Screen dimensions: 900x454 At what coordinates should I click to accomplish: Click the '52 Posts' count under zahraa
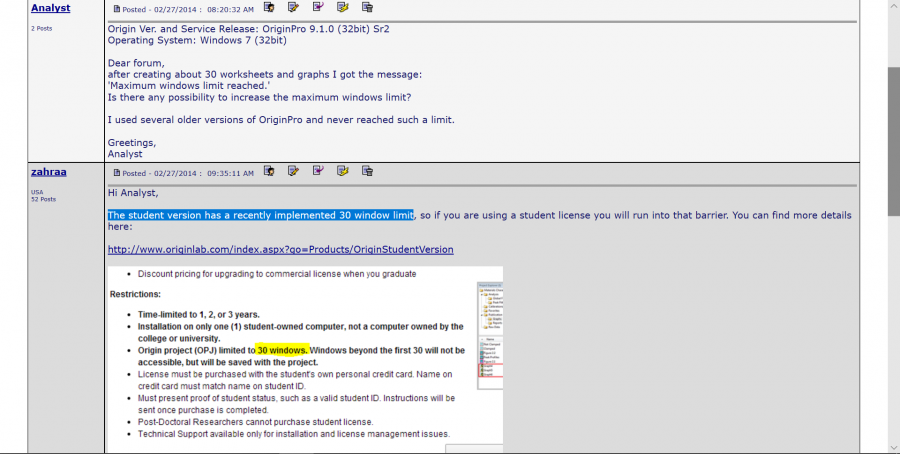(x=44, y=199)
